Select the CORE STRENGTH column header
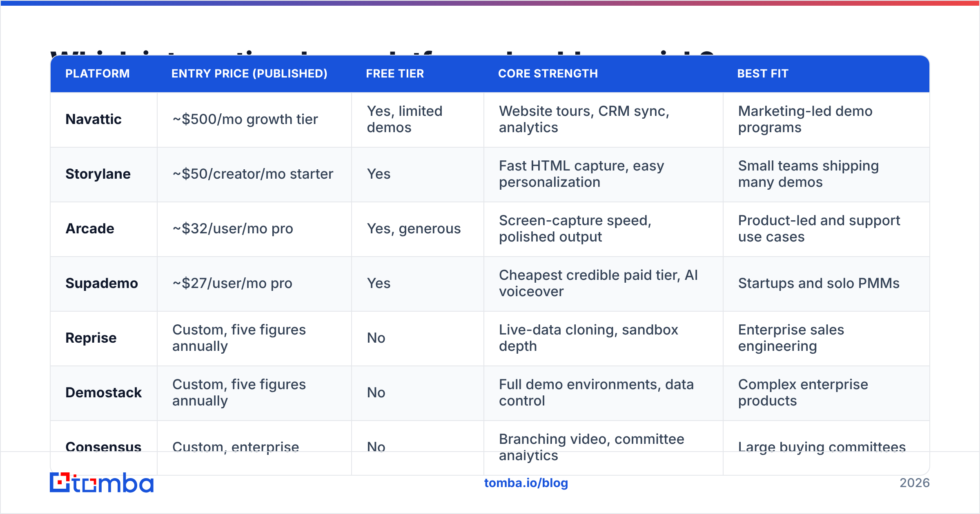980x514 pixels. 548,73
